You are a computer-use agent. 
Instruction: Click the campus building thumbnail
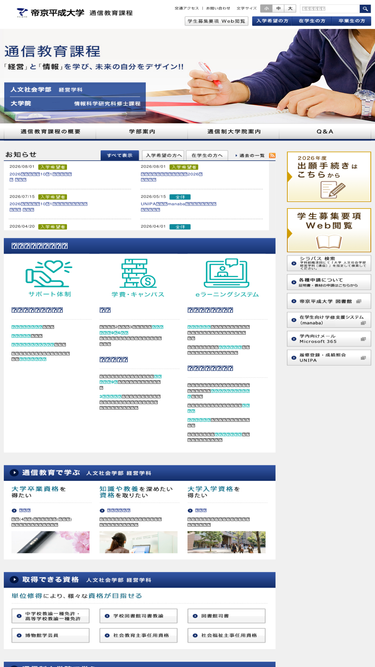point(227,542)
